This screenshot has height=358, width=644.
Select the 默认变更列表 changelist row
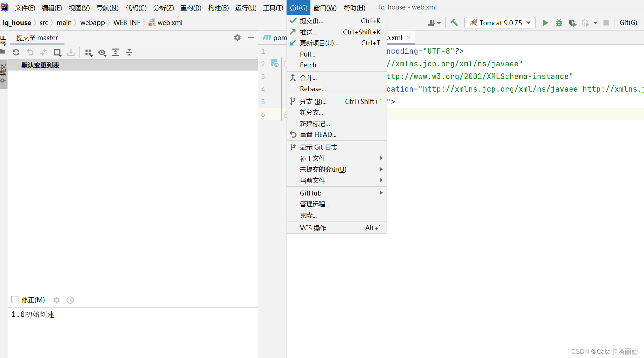pyautogui.click(x=133, y=65)
